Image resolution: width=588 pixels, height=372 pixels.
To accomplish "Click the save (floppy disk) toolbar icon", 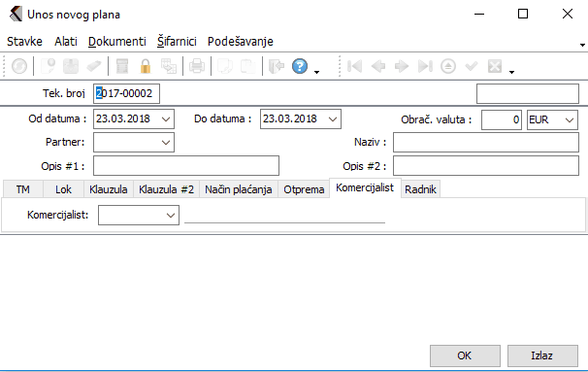I will click(x=71, y=66).
